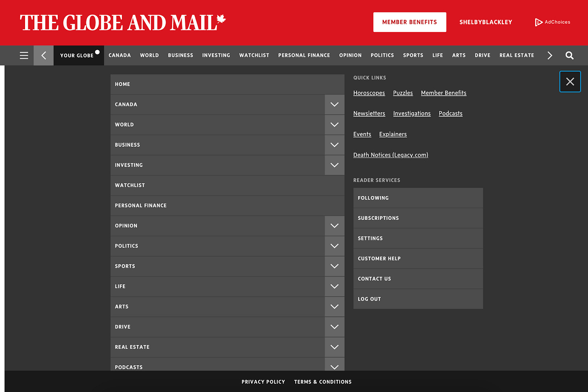This screenshot has height=392, width=588.
Task: Expand the Politics section chevron
Action: click(334, 246)
